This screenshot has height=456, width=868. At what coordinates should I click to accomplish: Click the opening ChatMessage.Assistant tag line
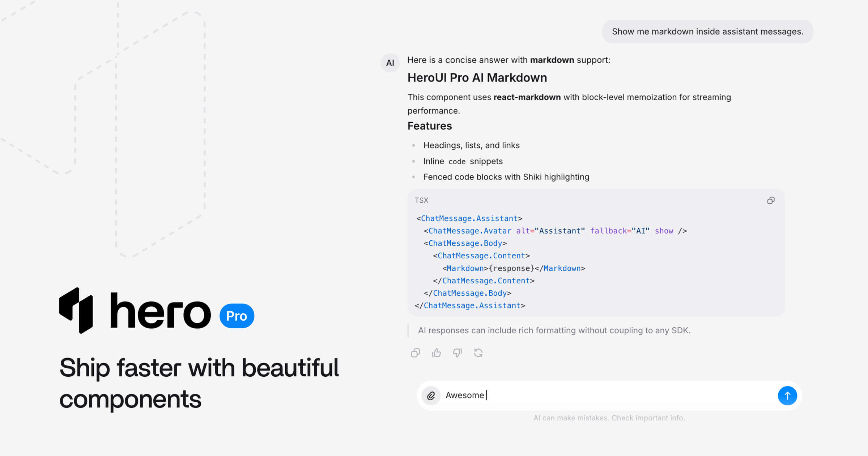[x=469, y=219]
